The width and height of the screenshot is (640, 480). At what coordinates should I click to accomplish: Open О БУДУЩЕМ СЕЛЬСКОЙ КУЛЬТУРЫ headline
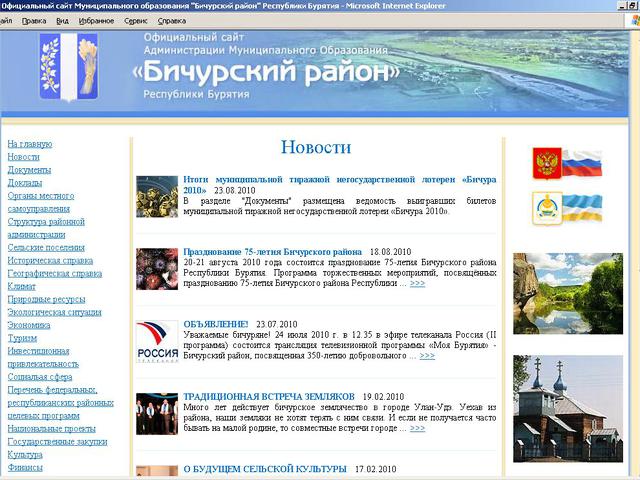pyautogui.click(x=265, y=469)
